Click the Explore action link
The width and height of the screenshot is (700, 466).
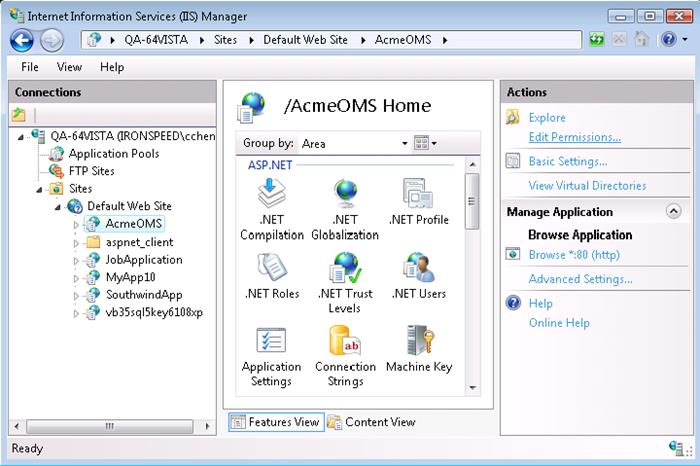point(547,117)
